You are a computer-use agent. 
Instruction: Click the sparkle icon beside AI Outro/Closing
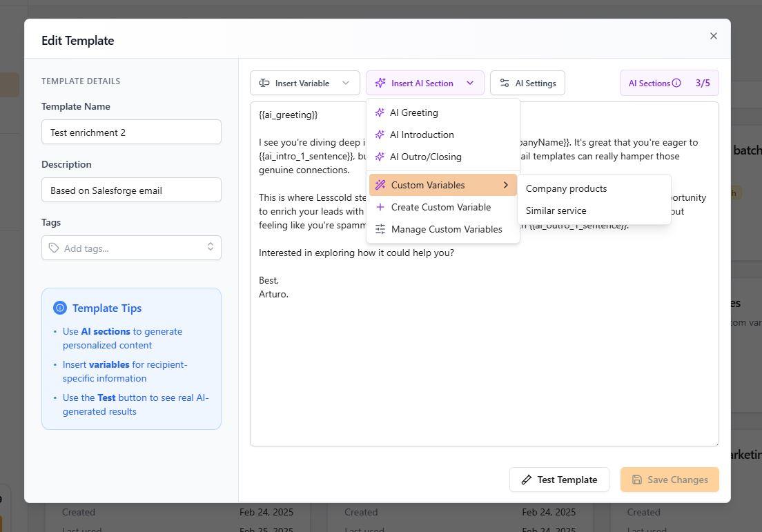pyautogui.click(x=380, y=157)
